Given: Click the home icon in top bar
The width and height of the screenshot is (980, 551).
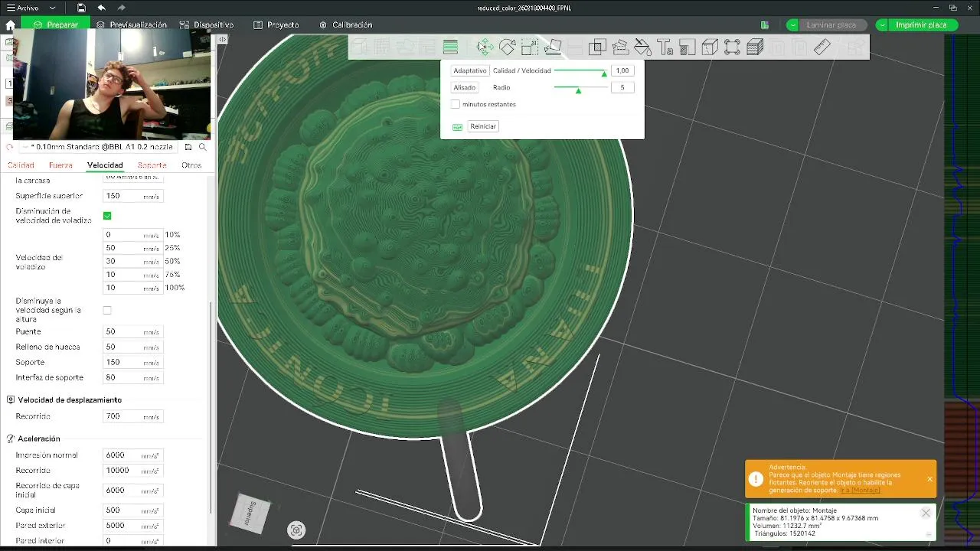Looking at the screenshot, I should click(x=10, y=25).
